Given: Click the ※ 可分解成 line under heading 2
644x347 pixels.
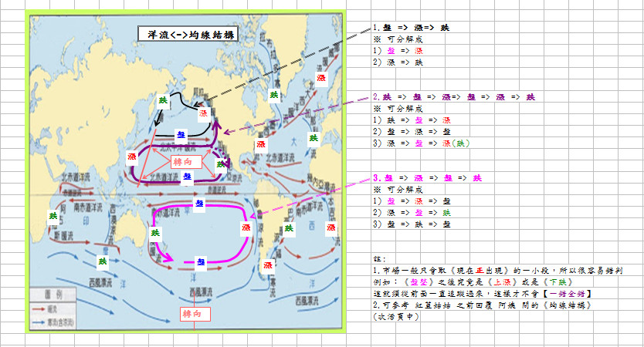Looking at the screenshot, I should 398,109.
